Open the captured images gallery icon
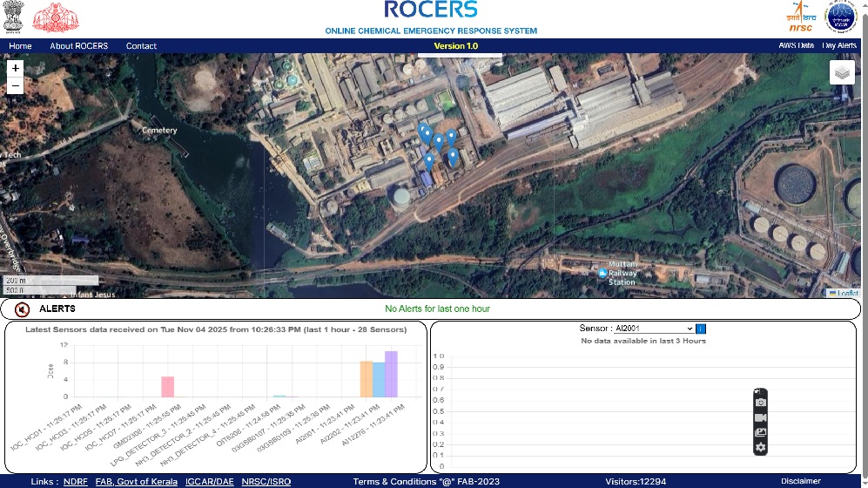Viewport: 868px width, 488px height. 761,432
